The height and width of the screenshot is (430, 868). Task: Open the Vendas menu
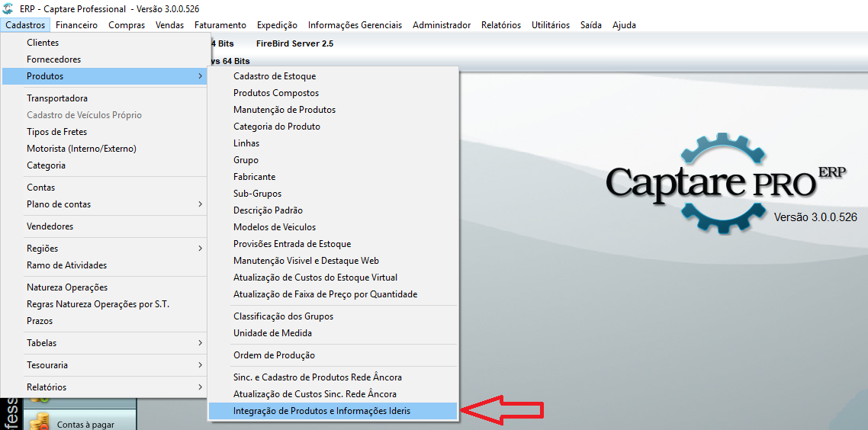tap(170, 25)
